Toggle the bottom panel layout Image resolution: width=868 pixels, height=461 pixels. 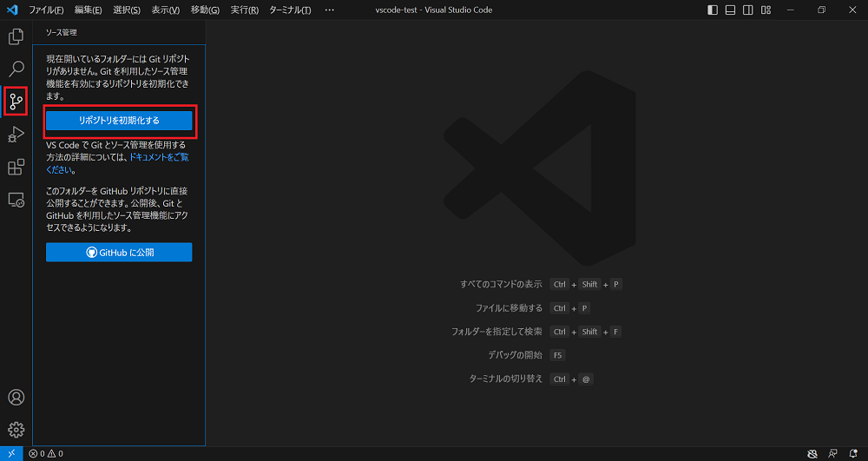pos(730,10)
